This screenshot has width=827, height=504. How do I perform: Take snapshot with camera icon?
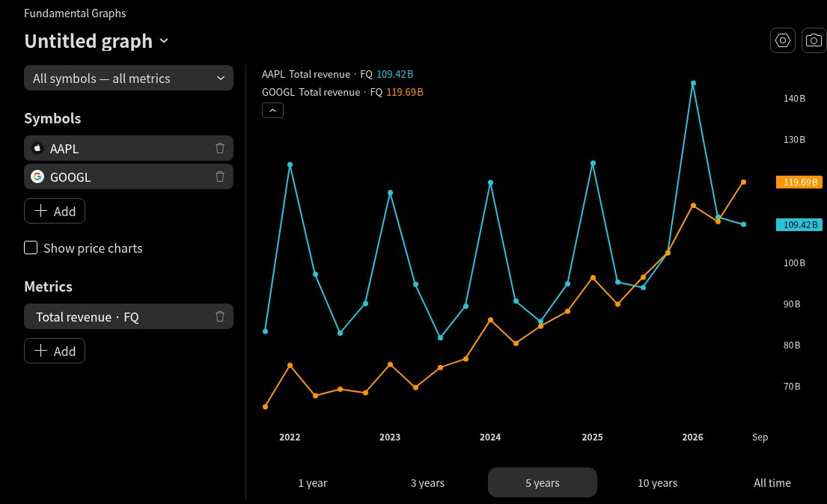click(814, 40)
